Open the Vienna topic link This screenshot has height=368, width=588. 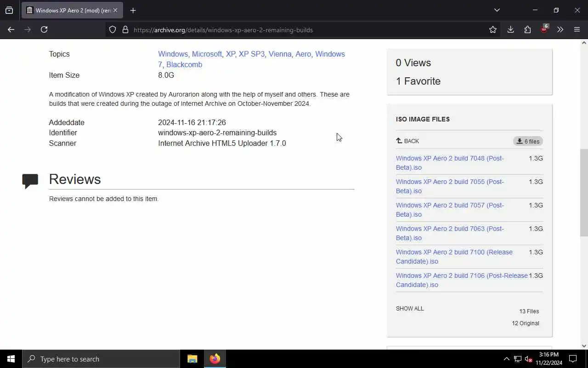click(x=280, y=54)
